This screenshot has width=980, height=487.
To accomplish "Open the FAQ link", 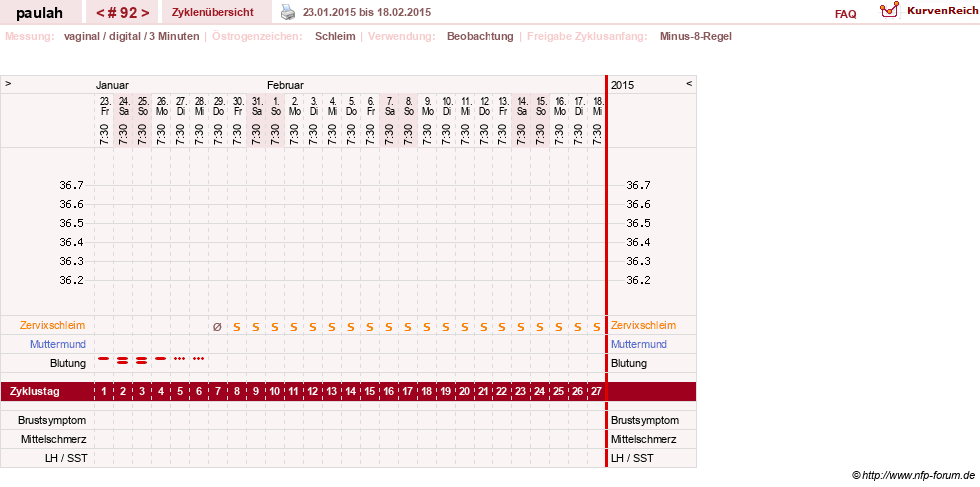I will coord(845,14).
